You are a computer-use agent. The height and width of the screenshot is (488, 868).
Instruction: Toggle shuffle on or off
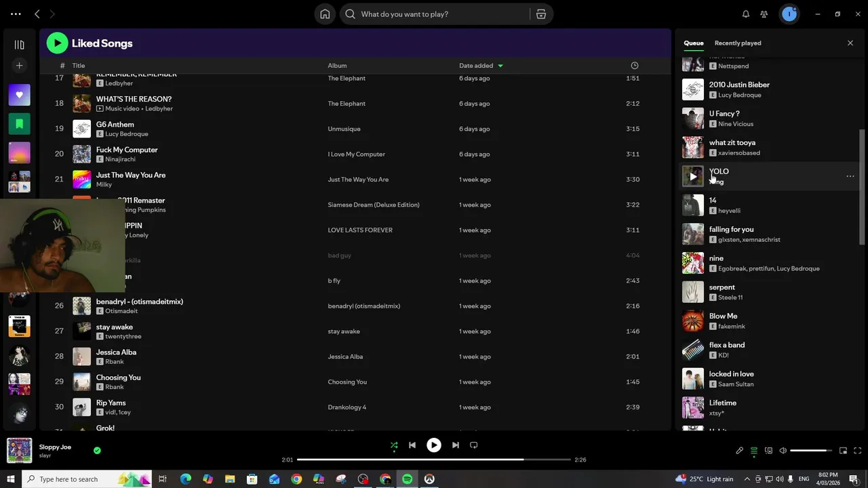394,445
